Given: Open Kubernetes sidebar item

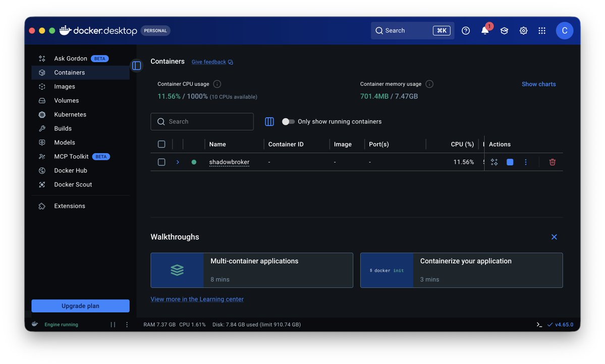Looking at the screenshot, I should pyautogui.click(x=80, y=114).
